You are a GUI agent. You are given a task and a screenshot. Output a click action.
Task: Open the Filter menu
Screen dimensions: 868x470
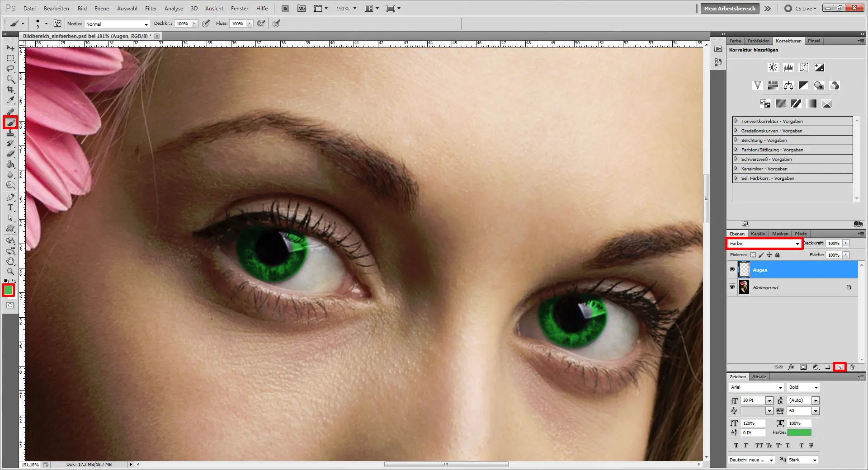click(x=151, y=8)
